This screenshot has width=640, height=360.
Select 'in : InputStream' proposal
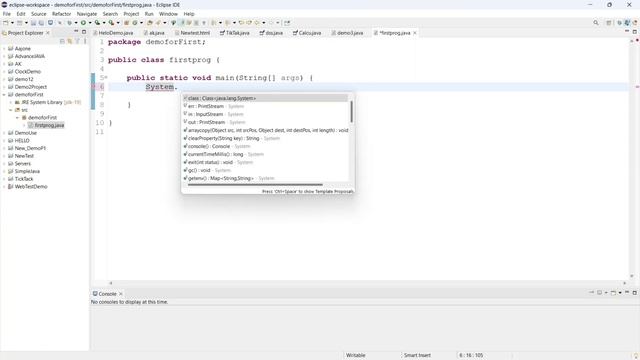(x=265, y=114)
